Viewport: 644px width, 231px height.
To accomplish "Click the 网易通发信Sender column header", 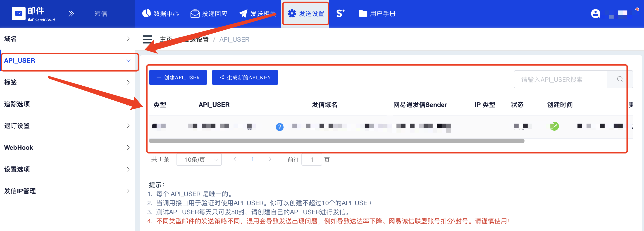I will pos(420,105).
